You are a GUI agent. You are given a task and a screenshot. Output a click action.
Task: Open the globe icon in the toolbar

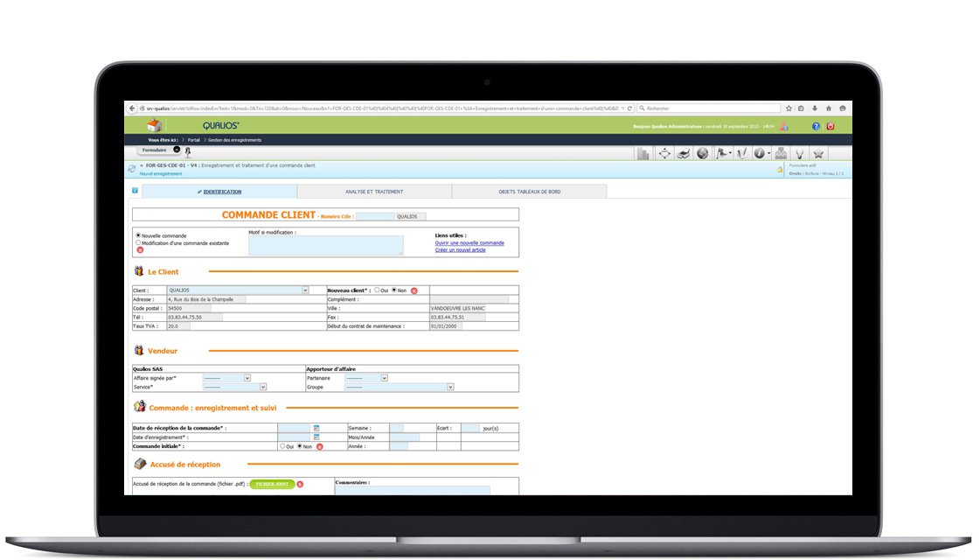701,152
